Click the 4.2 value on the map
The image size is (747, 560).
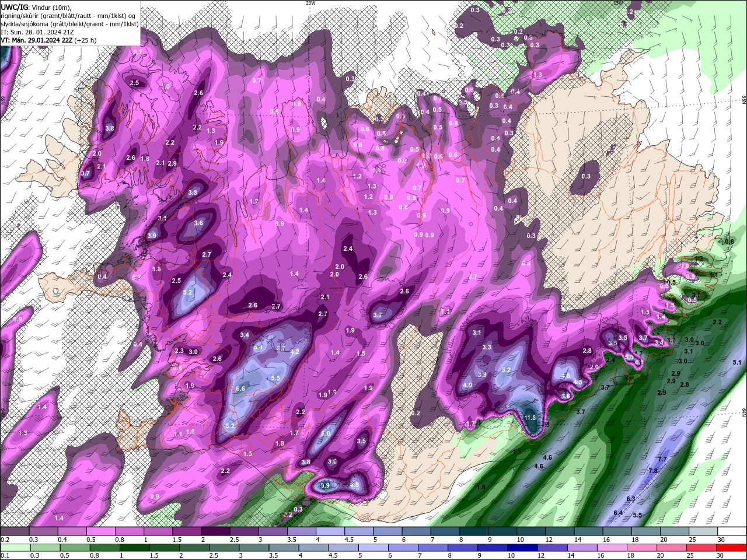pos(295,352)
